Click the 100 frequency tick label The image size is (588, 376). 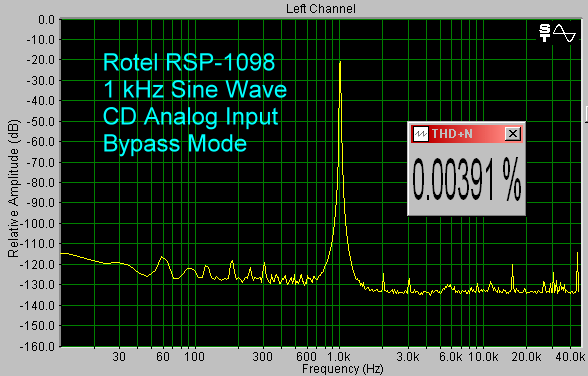click(194, 357)
